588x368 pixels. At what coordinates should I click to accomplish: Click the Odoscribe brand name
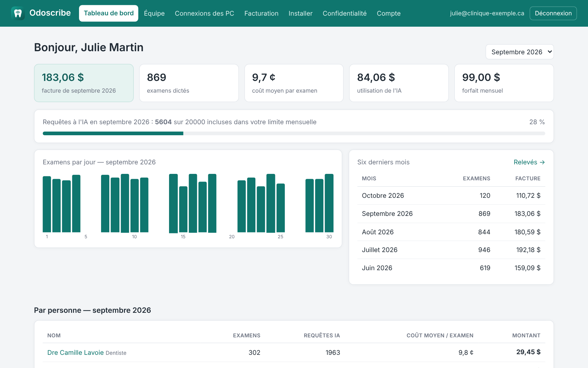pyautogui.click(x=50, y=13)
